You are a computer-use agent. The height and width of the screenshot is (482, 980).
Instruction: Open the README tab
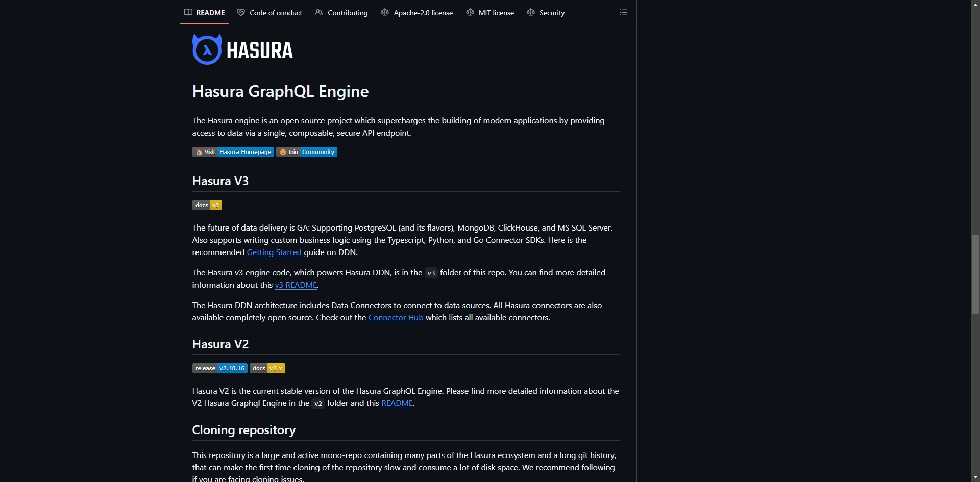(204, 13)
